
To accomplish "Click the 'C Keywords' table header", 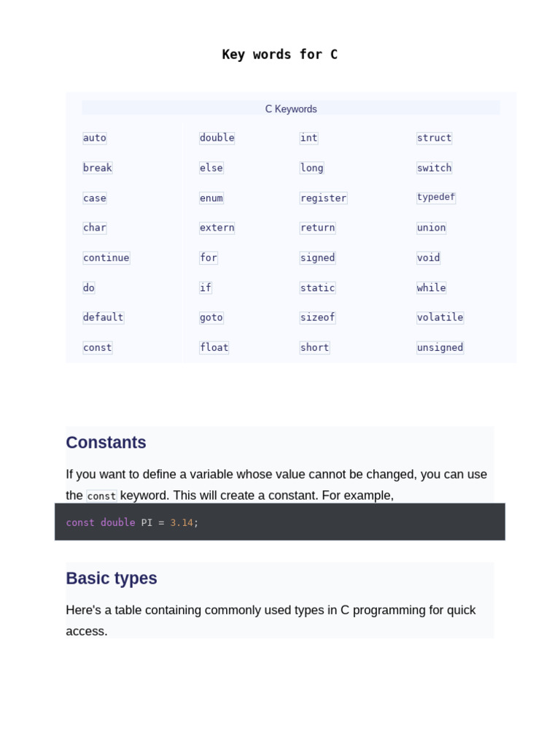I will click(290, 109).
